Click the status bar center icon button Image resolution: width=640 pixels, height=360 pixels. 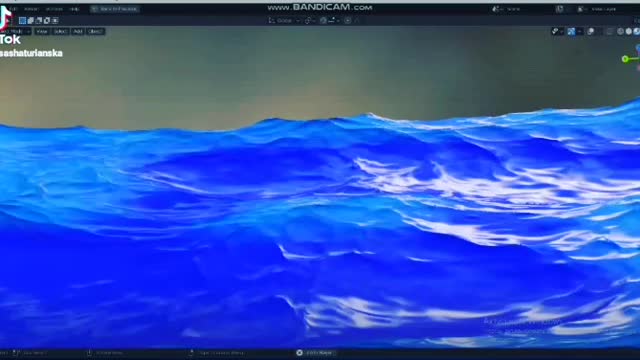(299, 353)
